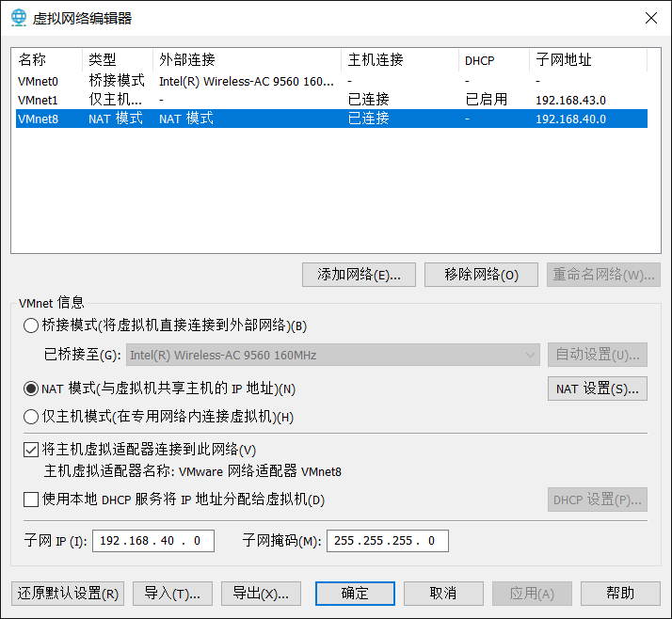Click the 名称 column header
Viewport: 672px width, 619px height.
click(x=48, y=60)
